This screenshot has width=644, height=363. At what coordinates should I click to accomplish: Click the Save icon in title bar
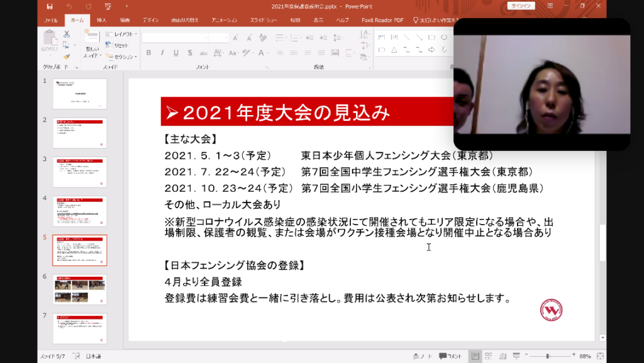[x=50, y=6]
